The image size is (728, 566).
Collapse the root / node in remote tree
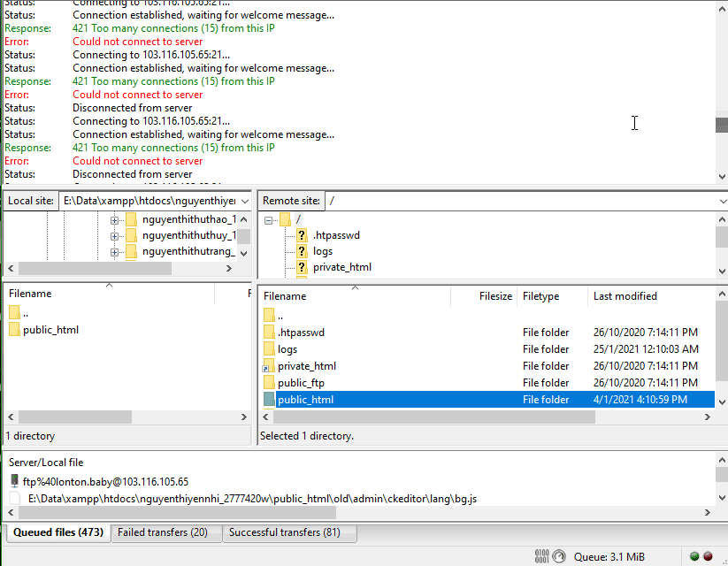[268, 218]
